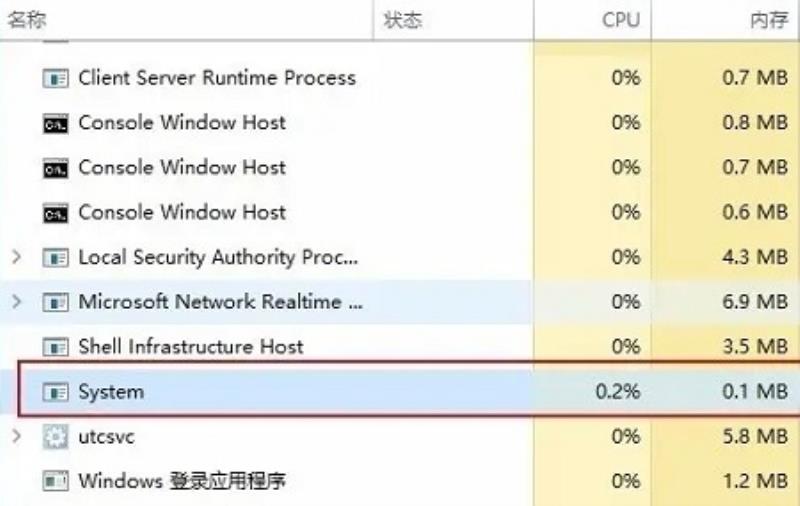
Task: Click the 0.6 MB Console Window Host icon
Action: [x=55, y=213]
